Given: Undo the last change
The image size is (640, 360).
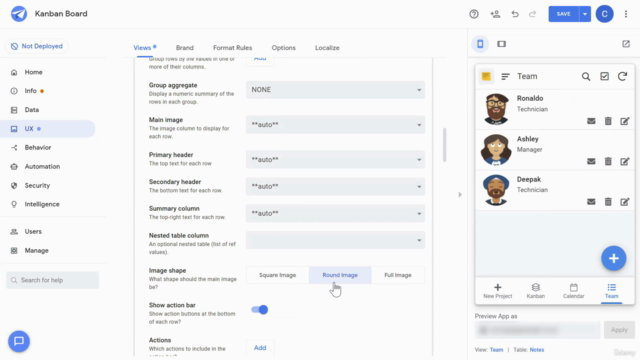Looking at the screenshot, I should (x=515, y=14).
